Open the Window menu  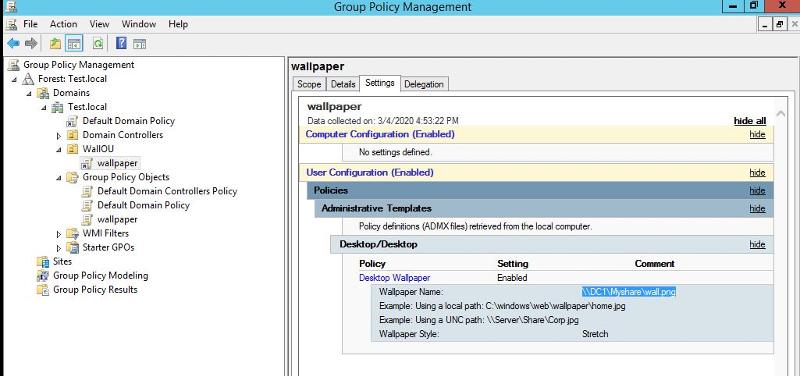139,24
